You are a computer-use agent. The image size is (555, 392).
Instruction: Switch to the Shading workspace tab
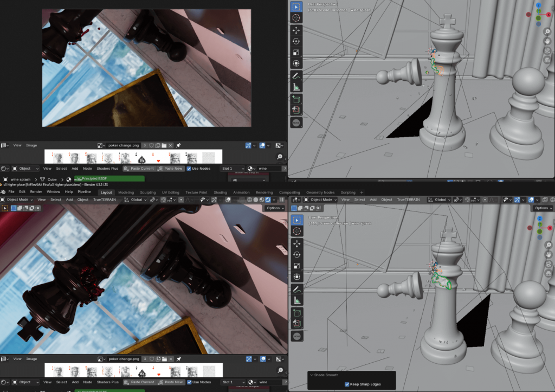point(220,192)
